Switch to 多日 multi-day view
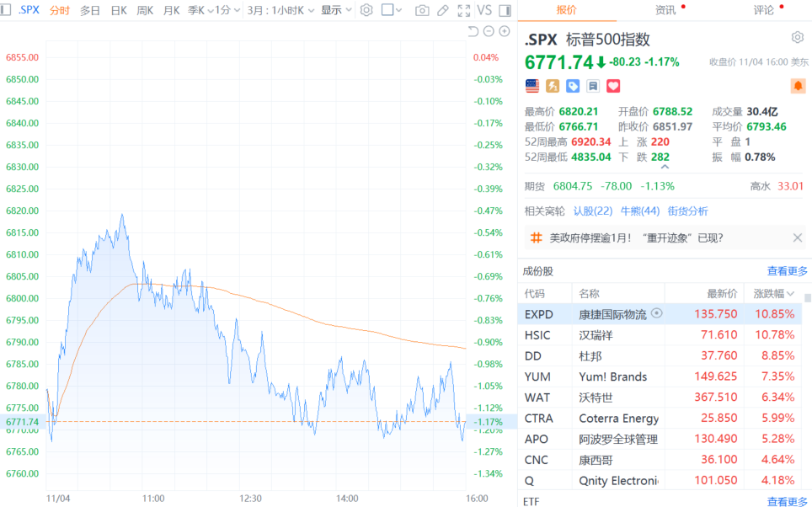The image size is (812, 507). pos(90,10)
